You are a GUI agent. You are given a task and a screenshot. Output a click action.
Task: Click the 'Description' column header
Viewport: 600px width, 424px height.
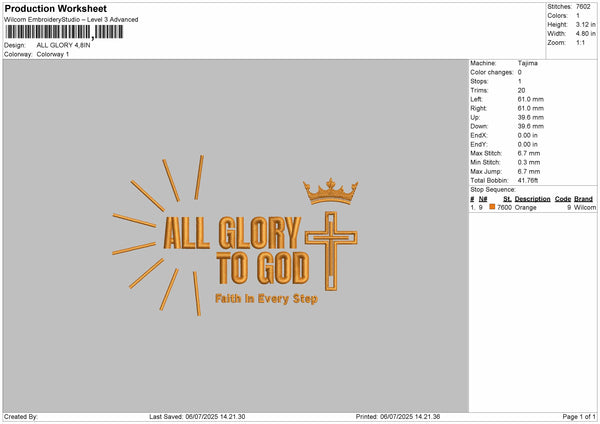coord(532,199)
